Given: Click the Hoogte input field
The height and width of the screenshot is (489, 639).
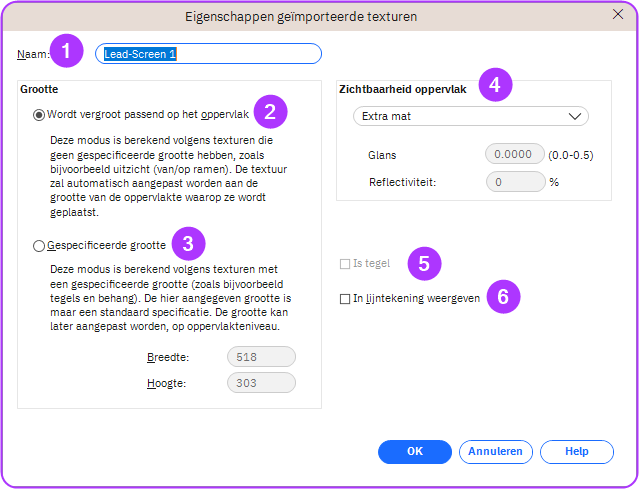Looking at the screenshot, I should click(x=260, y=382).
